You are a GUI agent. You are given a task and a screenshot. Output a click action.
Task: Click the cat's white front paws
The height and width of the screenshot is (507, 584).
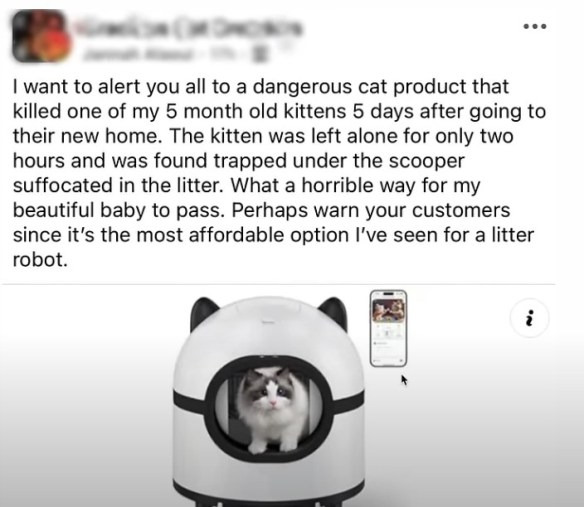pos(273,444)
